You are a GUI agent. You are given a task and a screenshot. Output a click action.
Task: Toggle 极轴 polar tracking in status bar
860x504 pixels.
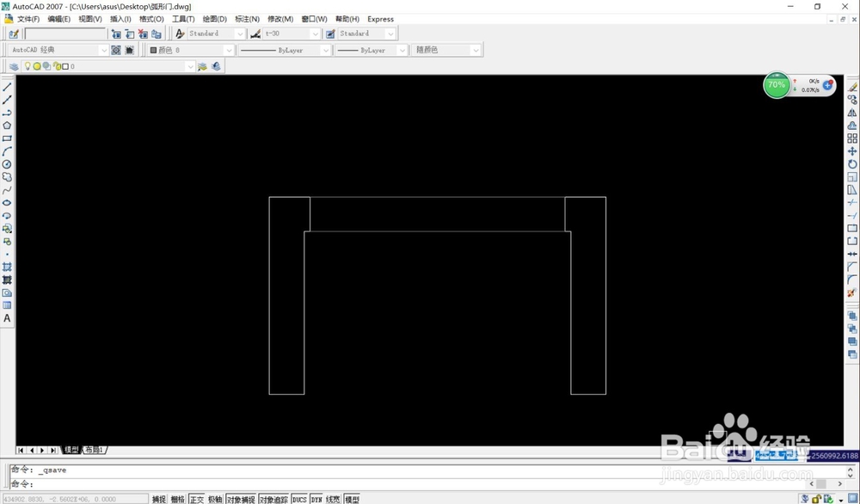(x=215, y=499)
